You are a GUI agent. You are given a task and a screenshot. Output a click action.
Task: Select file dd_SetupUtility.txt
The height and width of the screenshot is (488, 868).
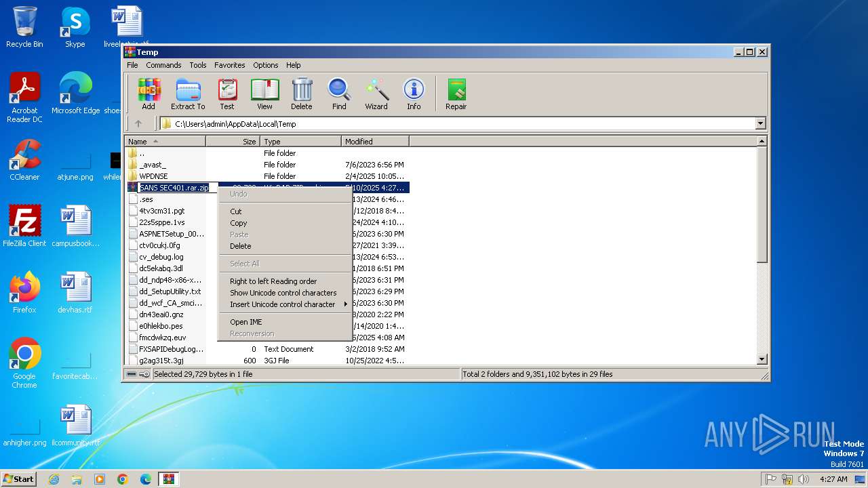(170, 291)
